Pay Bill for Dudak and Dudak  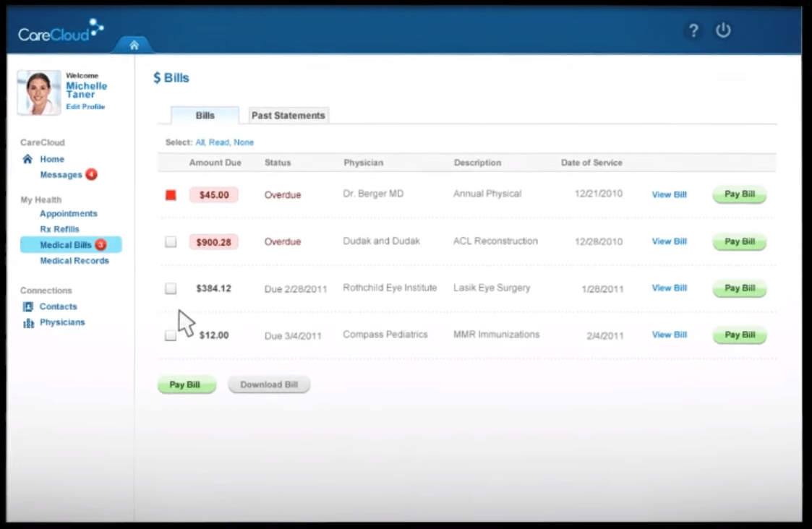pyautogui.click(x=739, y=241)
